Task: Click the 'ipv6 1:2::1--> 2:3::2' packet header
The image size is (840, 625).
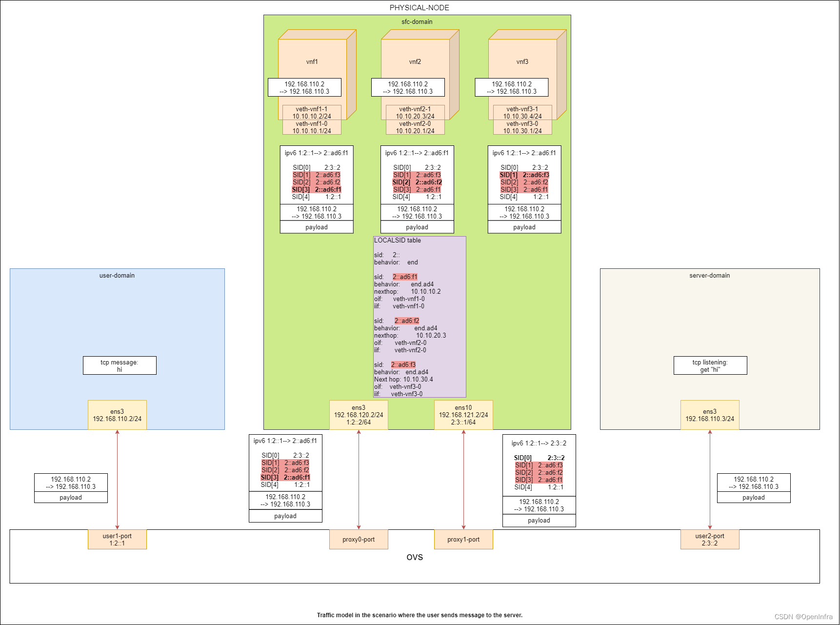Action: point(539,444)
